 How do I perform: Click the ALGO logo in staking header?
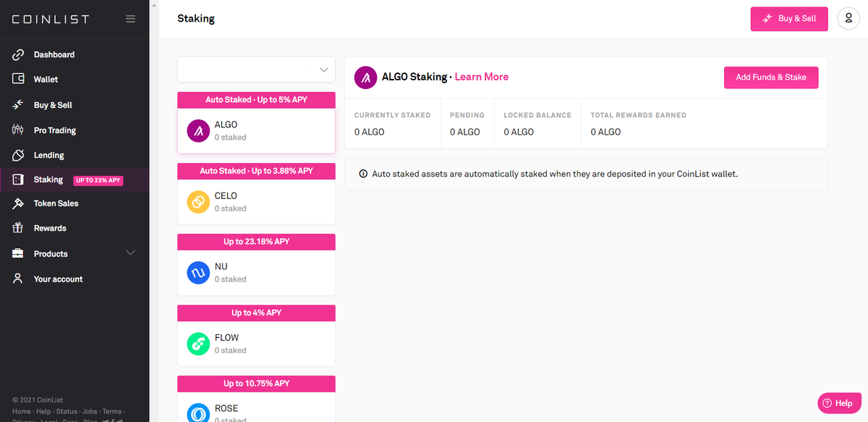pos(365,77)
